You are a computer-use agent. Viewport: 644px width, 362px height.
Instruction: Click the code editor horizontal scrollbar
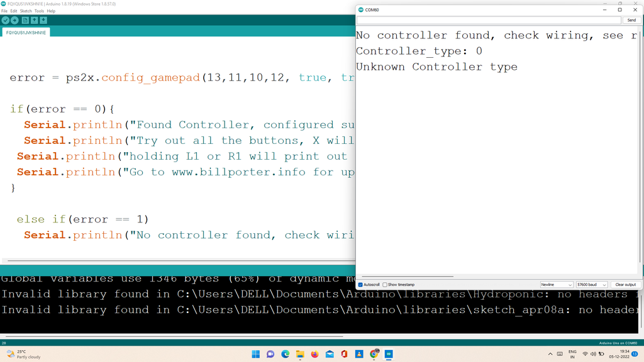point(181,261)
